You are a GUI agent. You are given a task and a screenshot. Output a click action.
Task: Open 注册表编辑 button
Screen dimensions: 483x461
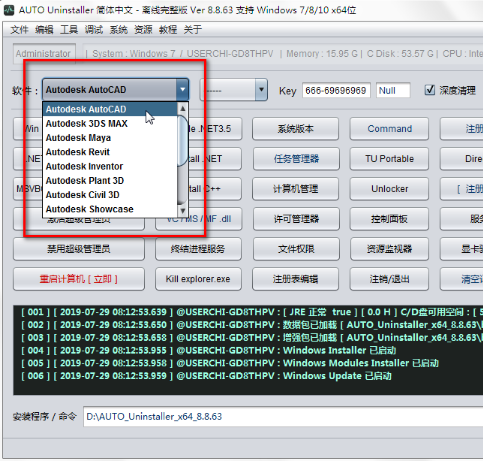[296, 279]
